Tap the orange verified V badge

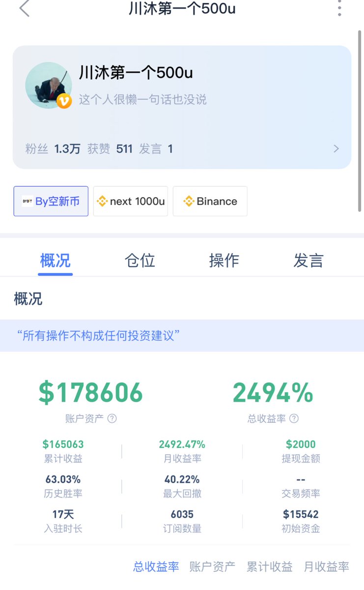(64, 101)
